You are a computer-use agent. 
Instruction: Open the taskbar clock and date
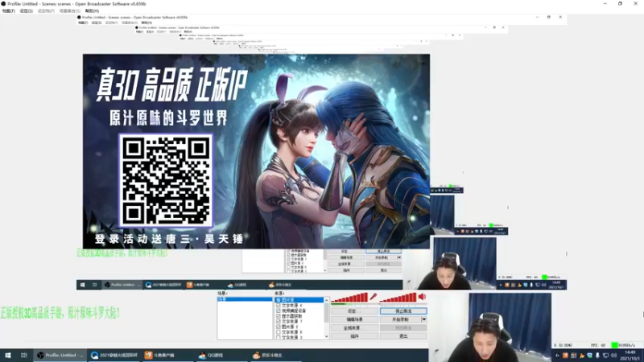pyautogui.click(x=630, y=356)
